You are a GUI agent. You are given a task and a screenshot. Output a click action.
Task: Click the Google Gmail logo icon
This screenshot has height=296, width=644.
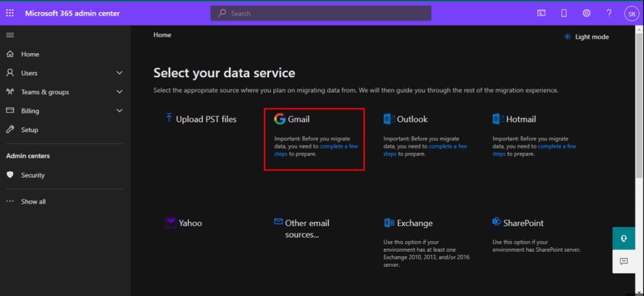click(x=280, y=119)
